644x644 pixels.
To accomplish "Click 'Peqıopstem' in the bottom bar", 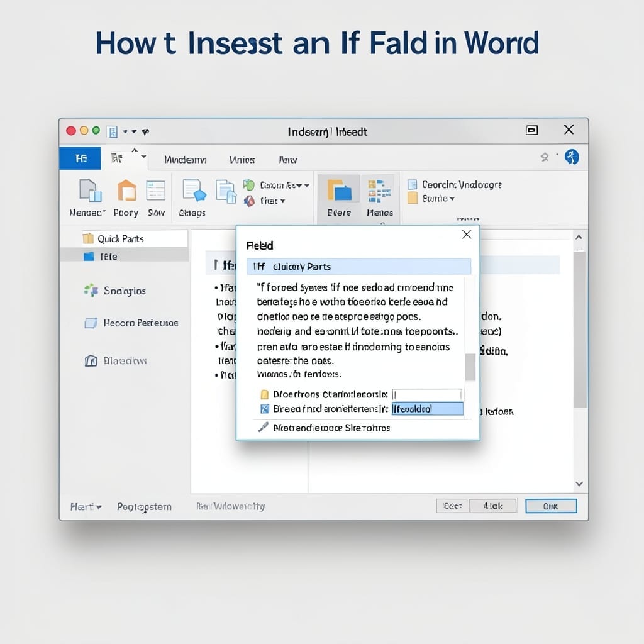I will coord(144,507).
